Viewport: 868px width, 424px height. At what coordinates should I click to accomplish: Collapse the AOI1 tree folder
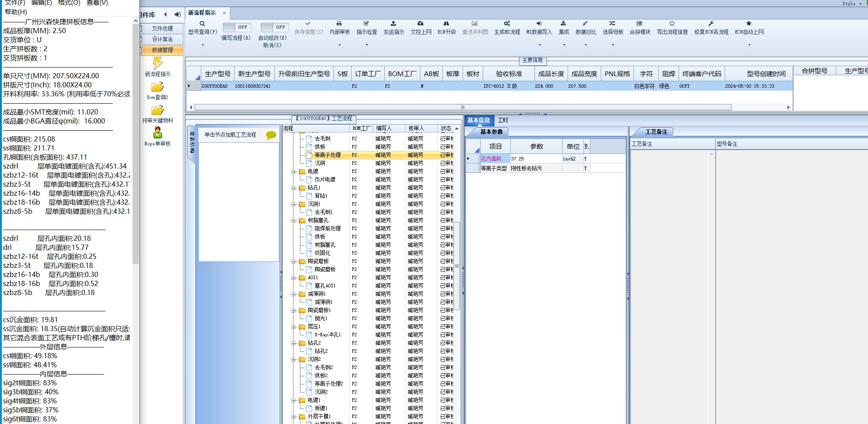[x=294, y=278]
